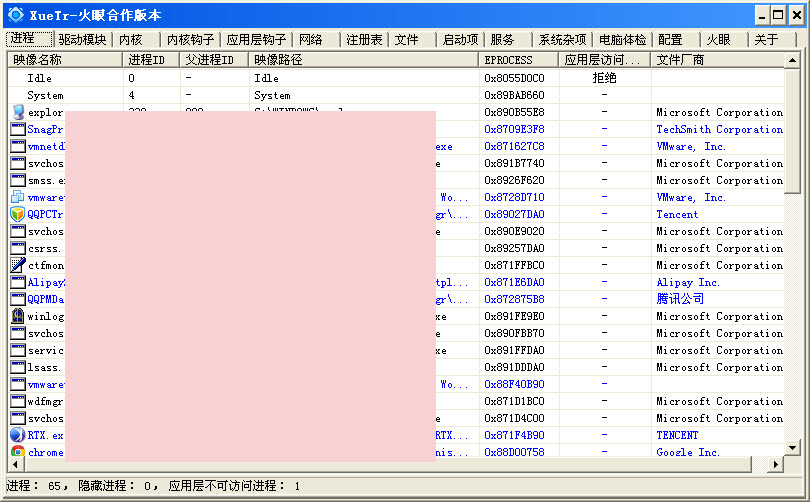Click the vmnetd process icon
This screenshot has width=810, height=502.
(x=18, y=146)
